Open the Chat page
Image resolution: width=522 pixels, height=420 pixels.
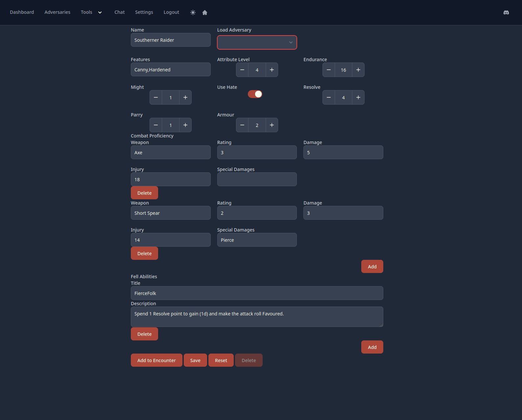[x=119, y=12]
